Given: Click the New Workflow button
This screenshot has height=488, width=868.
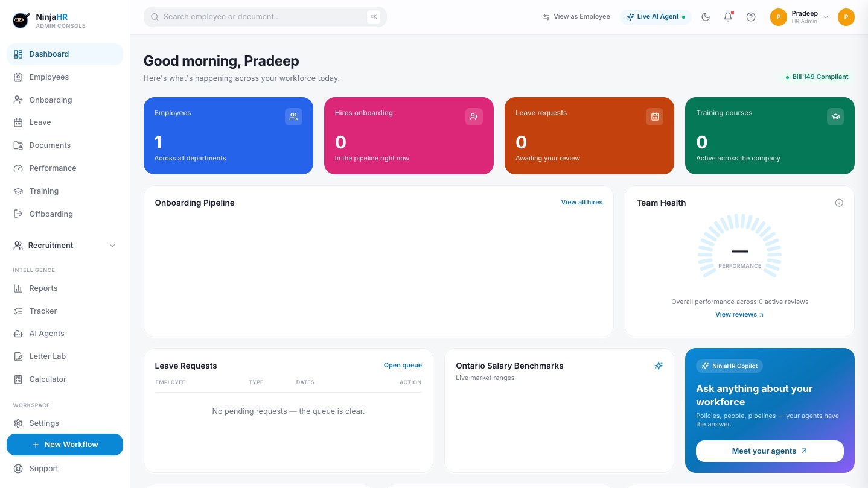Looking at the screenshot, I should point(65,445).
